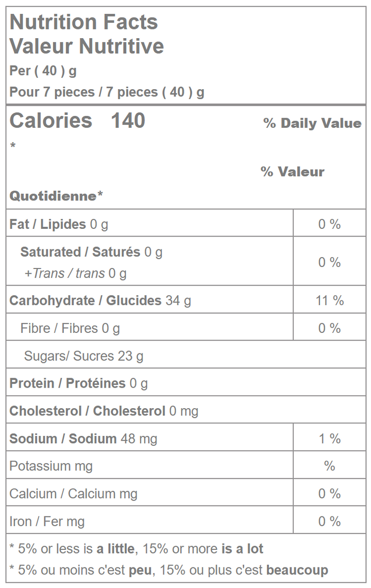Click the Iron / Fer mg label
Screen dimensions: 371x588
click(47, 522)
